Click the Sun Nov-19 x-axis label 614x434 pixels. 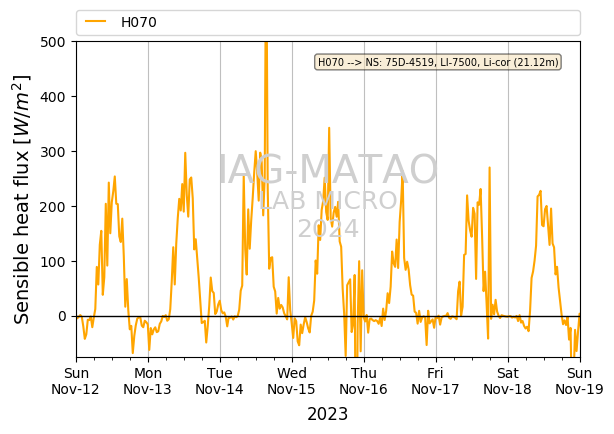tap(580, 381)
